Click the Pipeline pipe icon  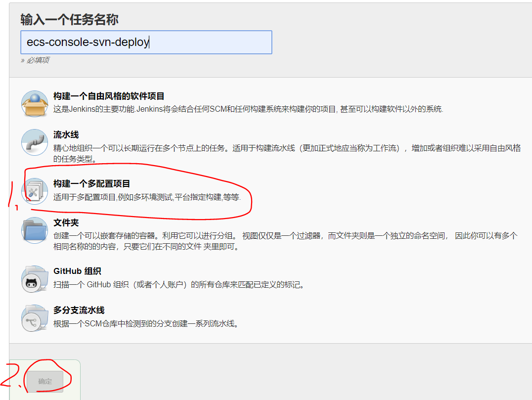pyautogui.click(x=35, y=142)
